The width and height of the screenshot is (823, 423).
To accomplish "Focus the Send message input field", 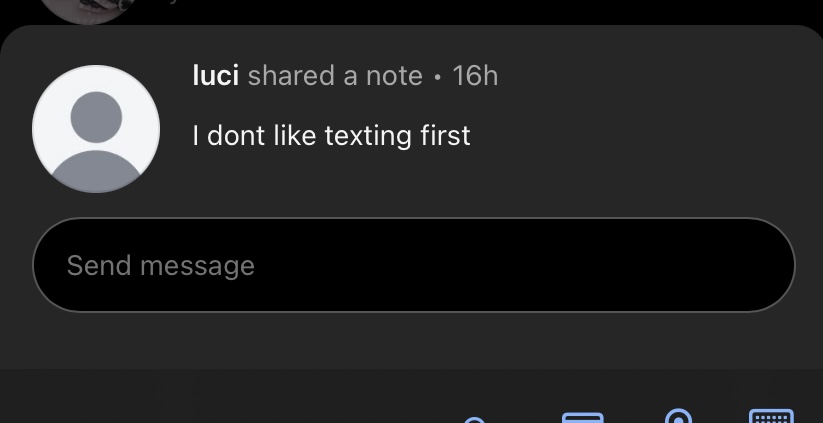I will pyautogui.click(x=413, y=265).
